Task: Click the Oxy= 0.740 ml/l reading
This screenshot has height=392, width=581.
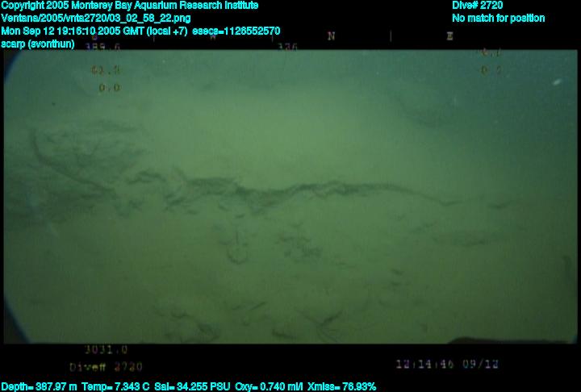Action: pos(269,387)
